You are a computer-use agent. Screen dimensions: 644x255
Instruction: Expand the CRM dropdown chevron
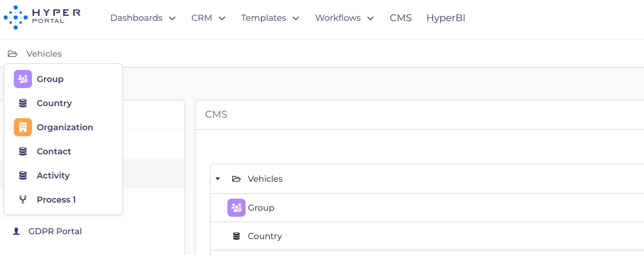pos(222,18)
